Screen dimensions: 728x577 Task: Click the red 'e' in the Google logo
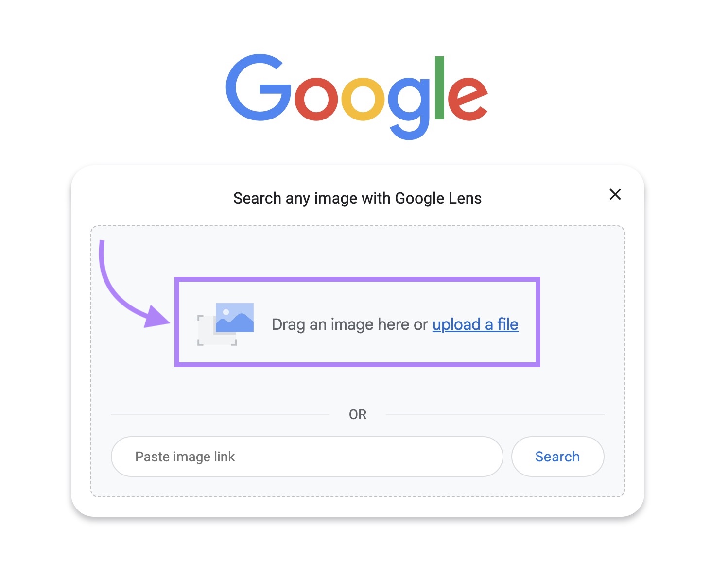(469, 100)
